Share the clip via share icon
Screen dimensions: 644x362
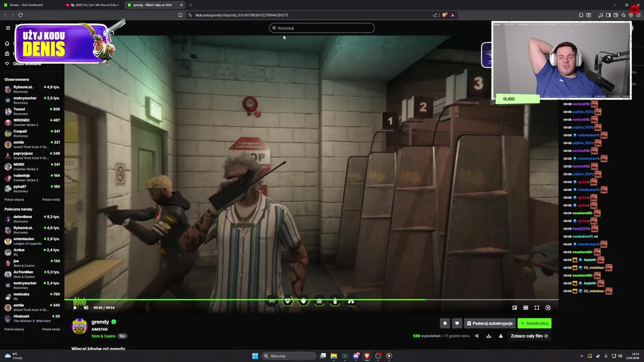(476, 336)
